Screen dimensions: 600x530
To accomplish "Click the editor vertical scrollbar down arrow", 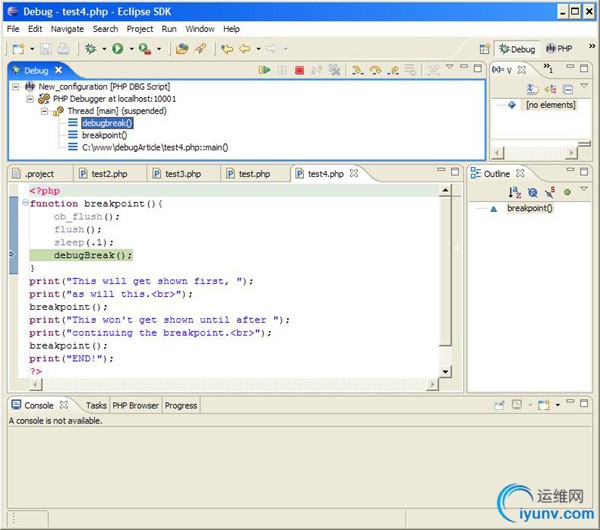I will click(445, 371).
